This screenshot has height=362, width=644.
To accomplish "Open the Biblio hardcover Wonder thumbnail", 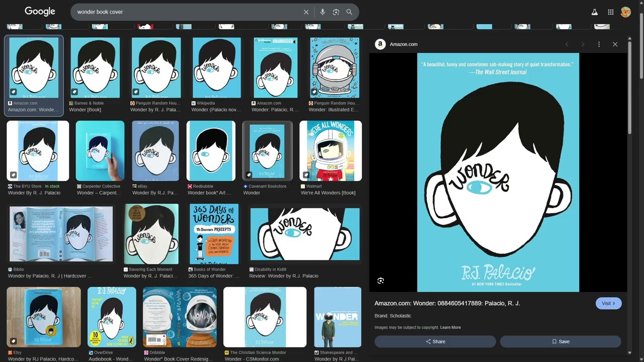I will (61, 234).
